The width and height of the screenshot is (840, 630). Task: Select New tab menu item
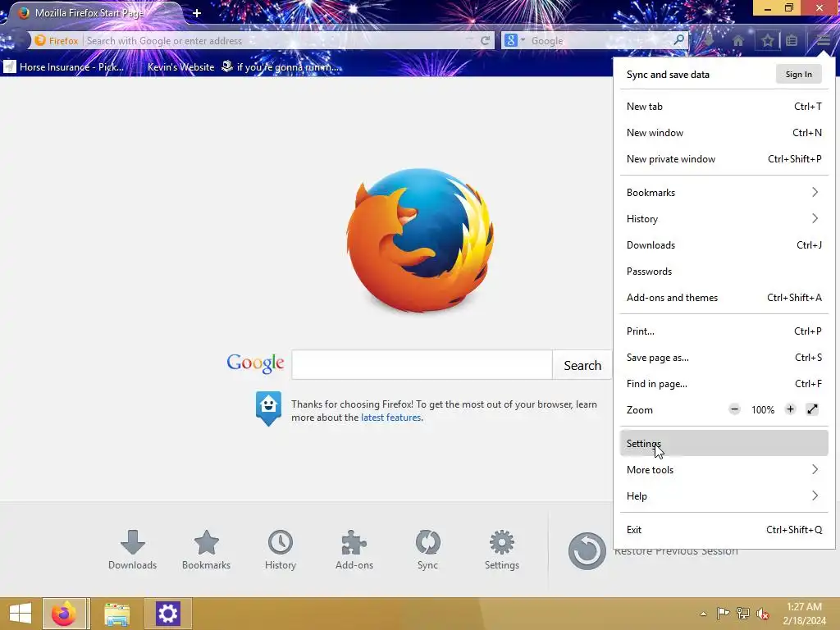724,106
